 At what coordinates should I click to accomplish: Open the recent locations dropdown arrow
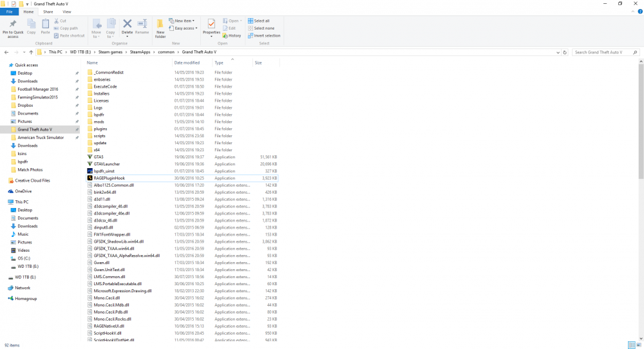(x=24, y=52)
